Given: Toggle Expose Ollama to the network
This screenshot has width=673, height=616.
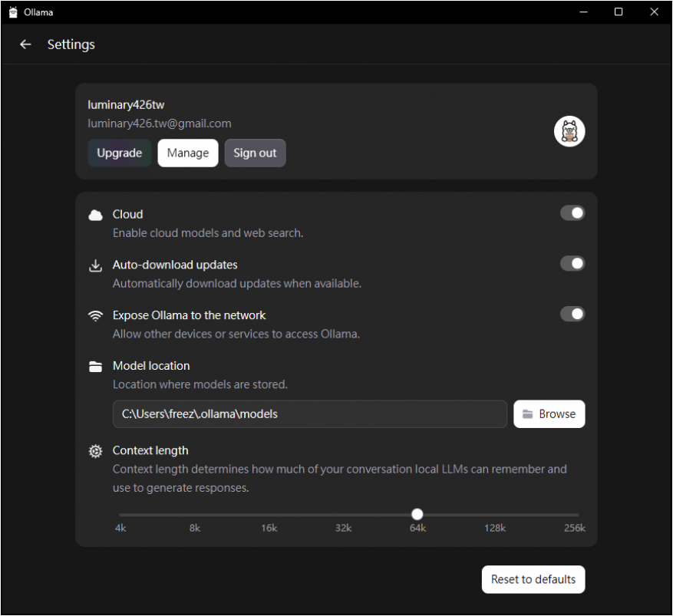Looking at the screenshot, I should point(572,315).
